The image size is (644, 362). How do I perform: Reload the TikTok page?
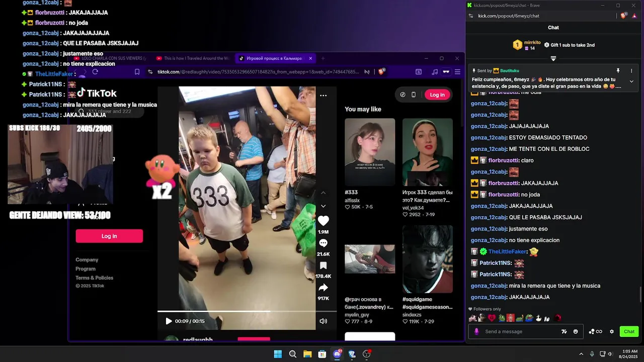pyautogui.click(x=95, y=72)
